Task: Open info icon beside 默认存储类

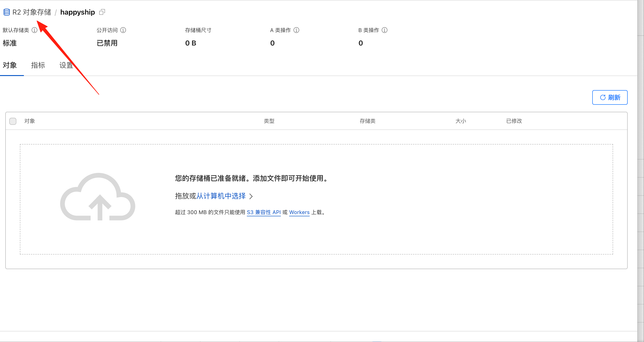Action: (x=34, y=30)
